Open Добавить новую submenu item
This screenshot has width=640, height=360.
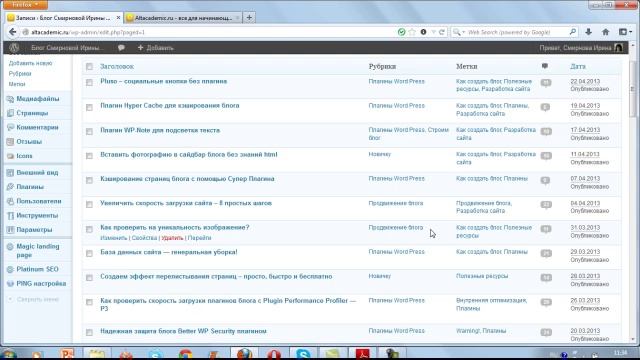30,63
